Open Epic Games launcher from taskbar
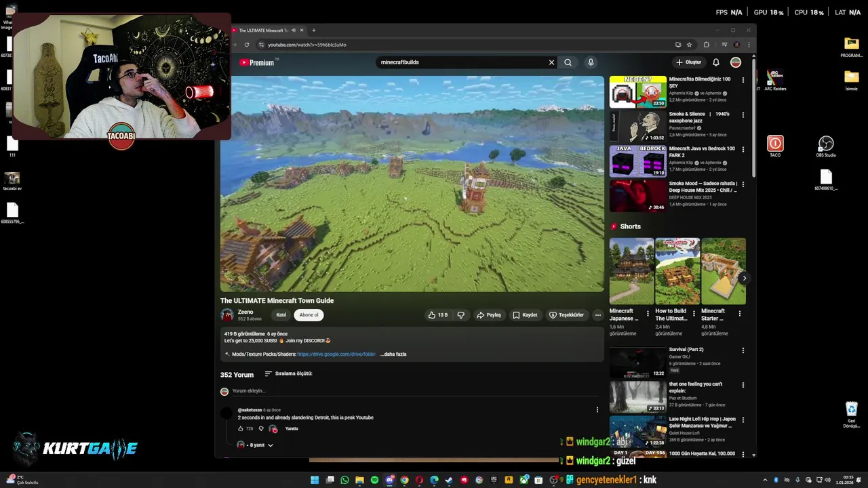Viewport: 868px width, 488px height. point(494,480)
